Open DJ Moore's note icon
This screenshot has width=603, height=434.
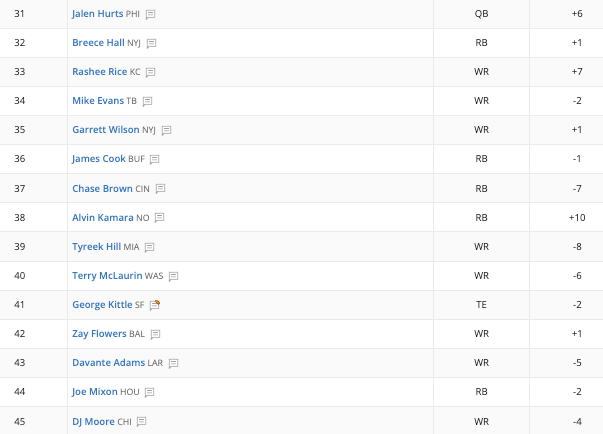pyautogui.click(x=142, y=422)
